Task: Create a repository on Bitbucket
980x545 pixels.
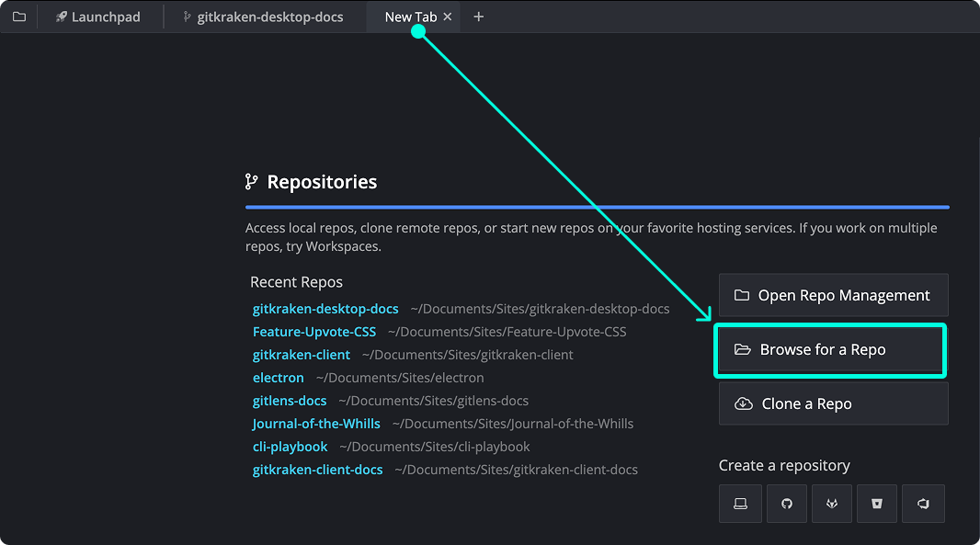Action: 877,504
